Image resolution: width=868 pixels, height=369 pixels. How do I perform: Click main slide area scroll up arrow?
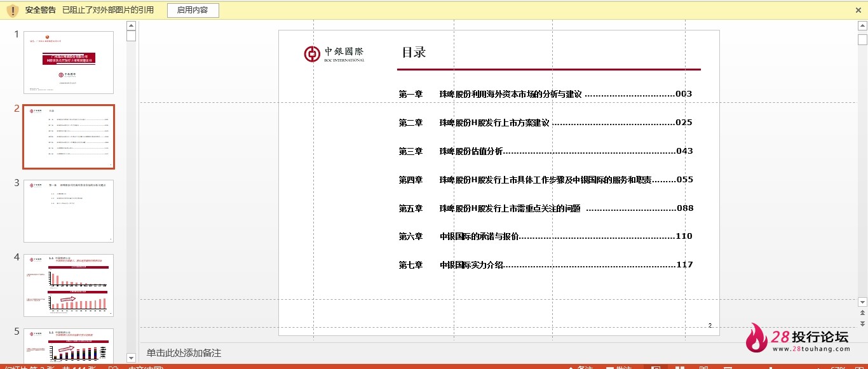[x=862, y=25]
